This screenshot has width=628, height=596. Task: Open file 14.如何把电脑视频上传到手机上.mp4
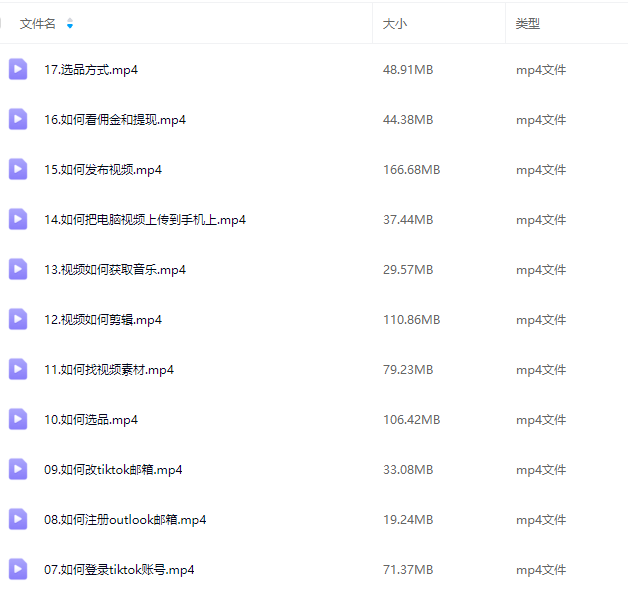[x=145, y=220]
